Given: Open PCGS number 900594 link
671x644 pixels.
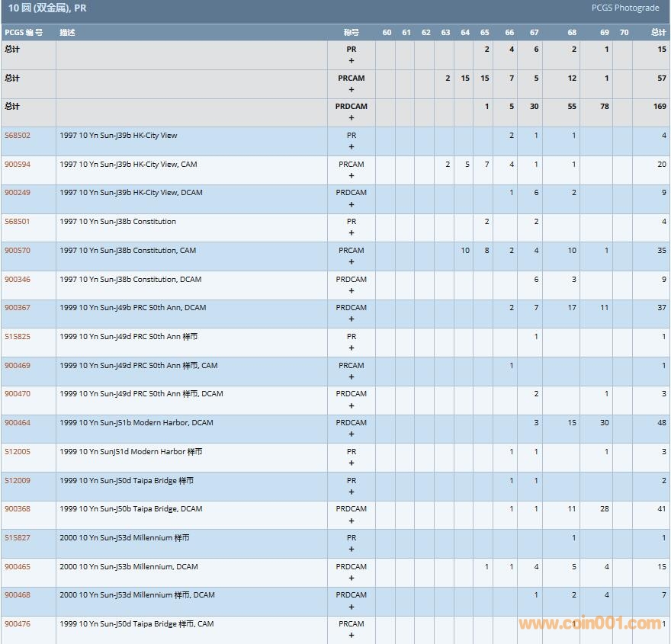Looking at the screenshot, I should click(18, 165).
